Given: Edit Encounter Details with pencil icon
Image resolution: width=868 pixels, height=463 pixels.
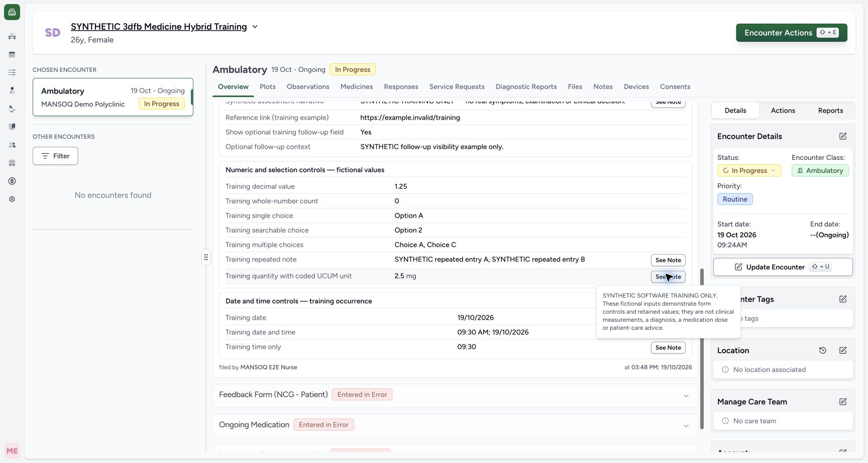Looking at the screenshot, I should pyautogui.click(x=843, y=136).
